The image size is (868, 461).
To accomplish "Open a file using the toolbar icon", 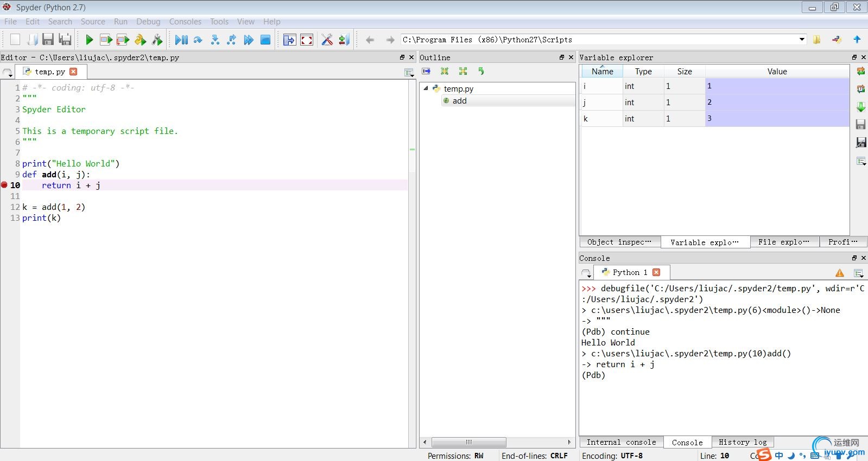I will [32, 40].
